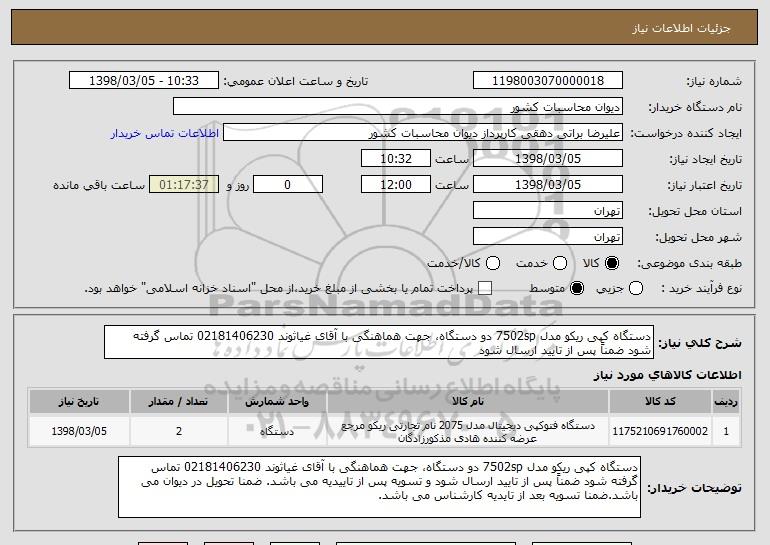Click the delivery province field استان محل تحویل
Screen dimensions: 770x545
548,211
